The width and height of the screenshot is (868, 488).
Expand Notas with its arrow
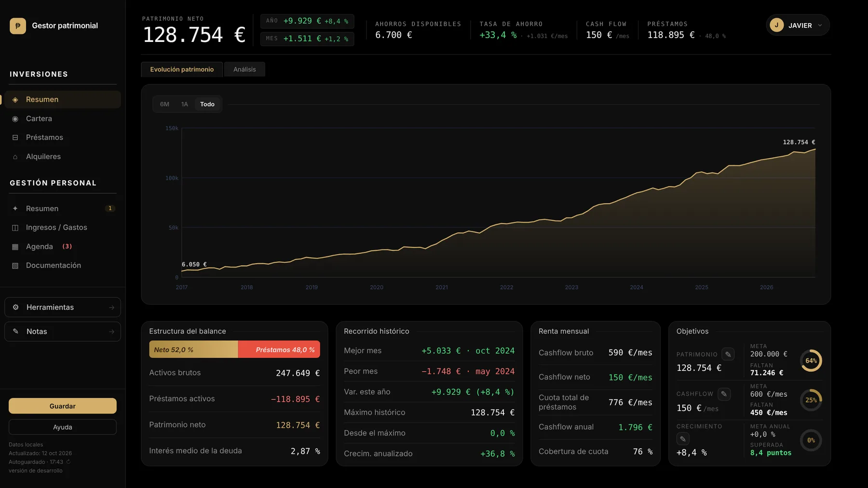[x=111, y=332]
